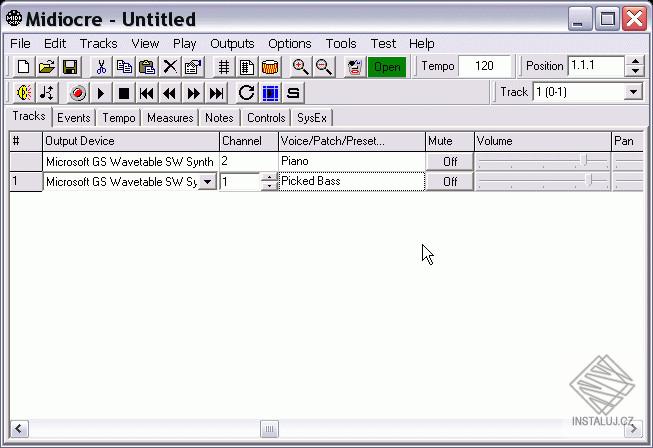Expand the Output Device dropdown in row 1

207,182
